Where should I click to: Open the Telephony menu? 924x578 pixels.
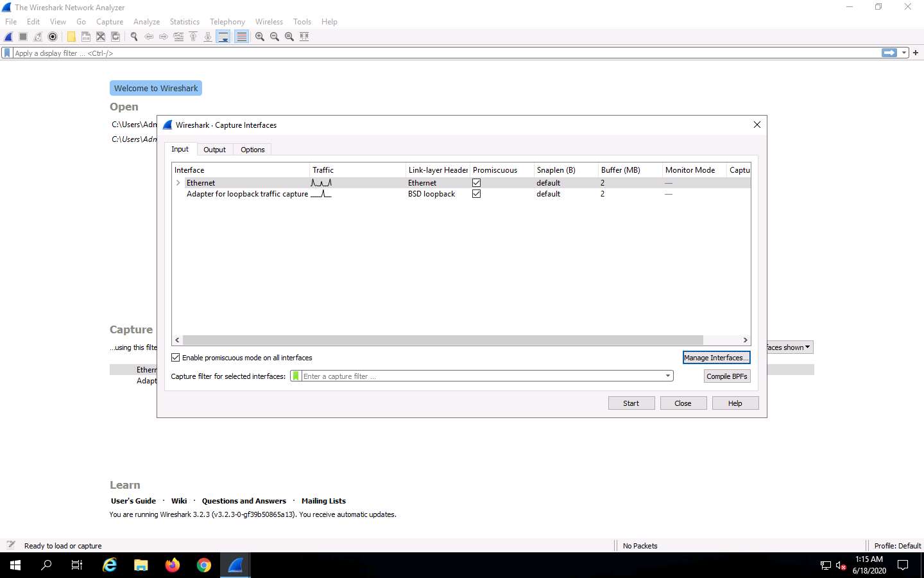pyautogui.click(x=227, y=22)
